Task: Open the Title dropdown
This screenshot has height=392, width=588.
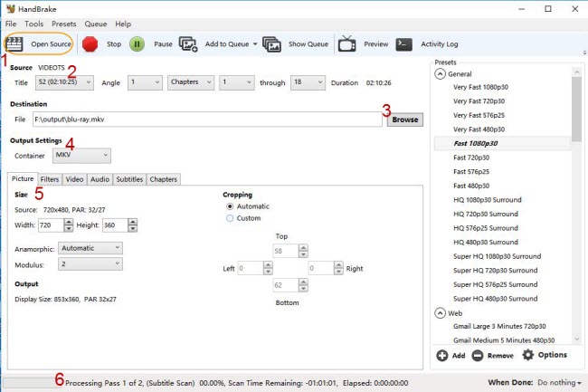Action: [64, 82]
